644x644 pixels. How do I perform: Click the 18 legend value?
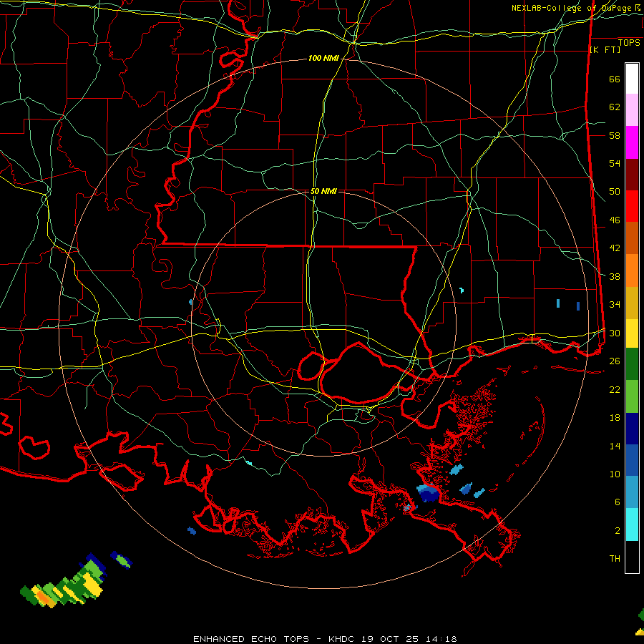point(615,418)
